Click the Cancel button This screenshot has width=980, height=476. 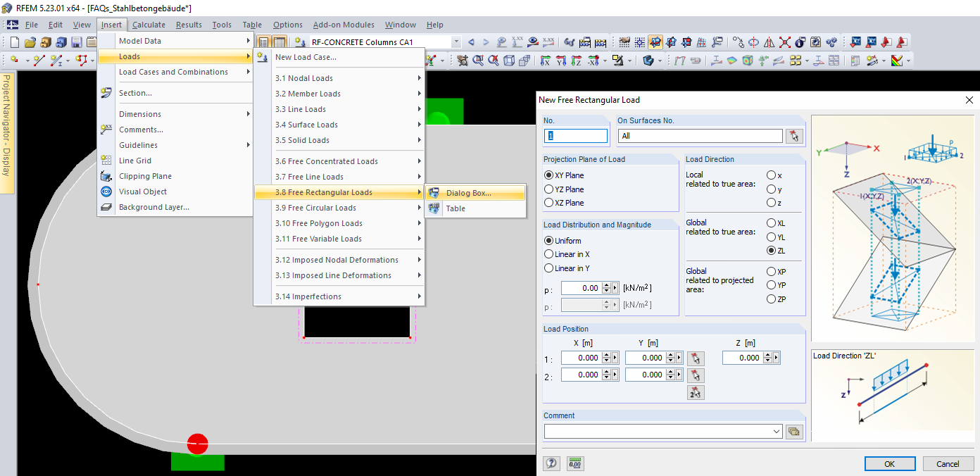click(x=948, y=463)
